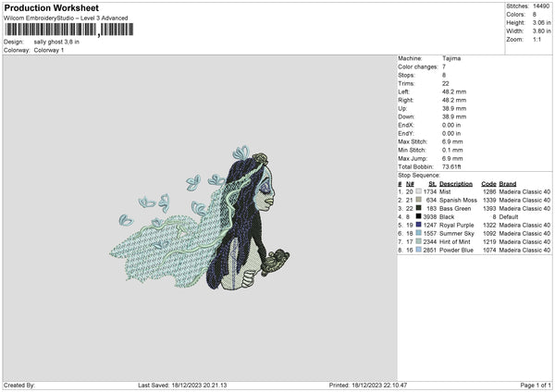Click Machine value 'Tajima'

pos(451,58)
